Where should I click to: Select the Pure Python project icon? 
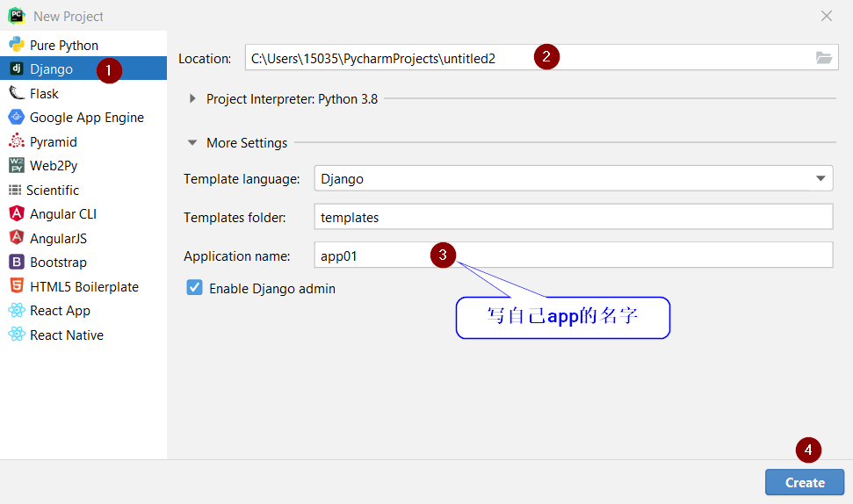16,45
